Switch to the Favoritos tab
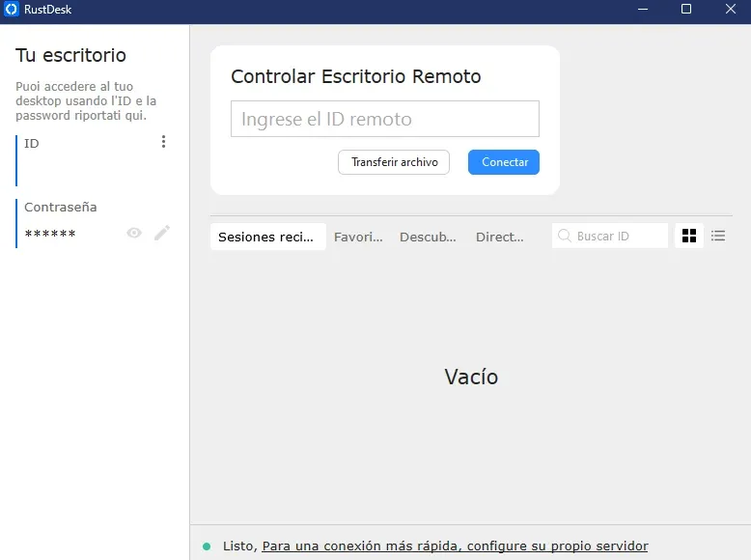This screenshot has width=751, height=560. tap(358, 237)
